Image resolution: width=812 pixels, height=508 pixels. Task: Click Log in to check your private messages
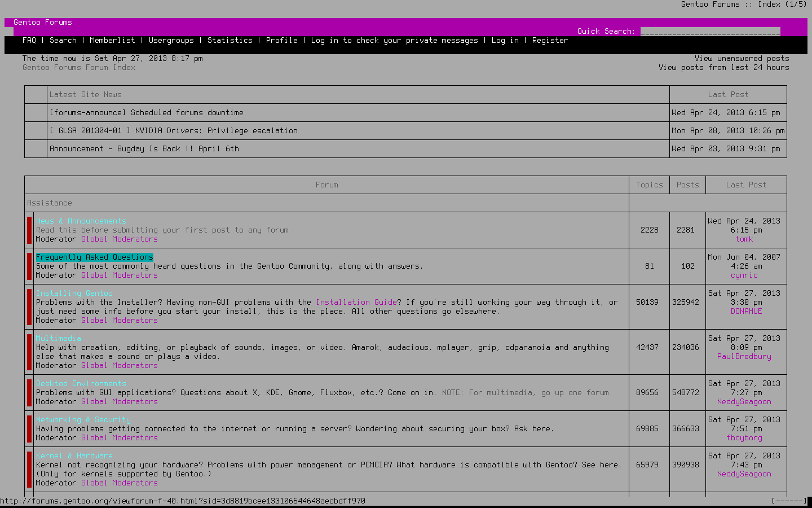click(395, 40)
